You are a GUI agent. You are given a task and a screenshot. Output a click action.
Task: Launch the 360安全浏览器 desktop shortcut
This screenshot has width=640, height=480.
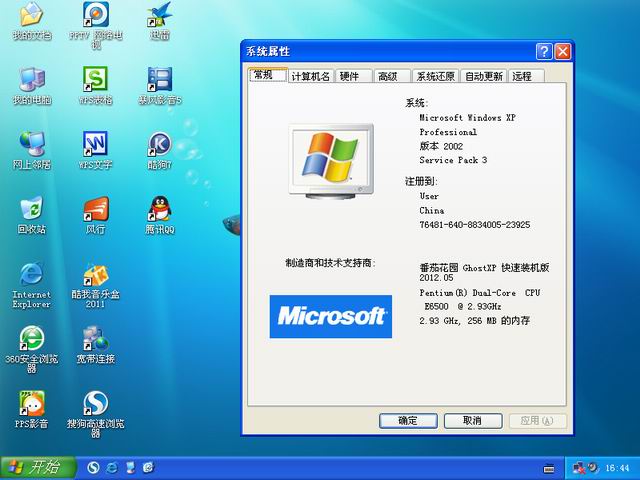pos(31,349)
